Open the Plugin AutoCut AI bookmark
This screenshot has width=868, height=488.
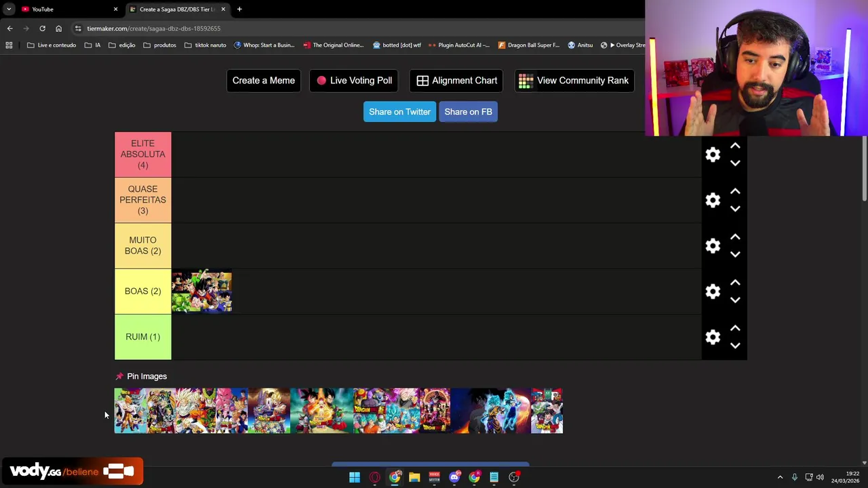coord(459,45)
